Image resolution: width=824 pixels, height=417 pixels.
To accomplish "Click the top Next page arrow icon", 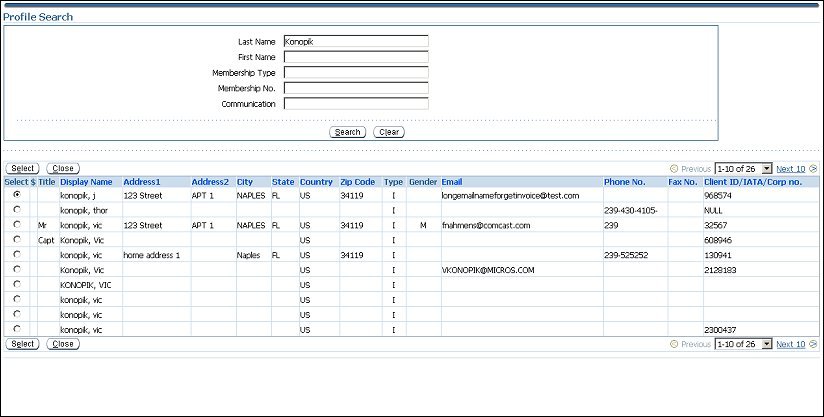I will click(x=813, y=169).
